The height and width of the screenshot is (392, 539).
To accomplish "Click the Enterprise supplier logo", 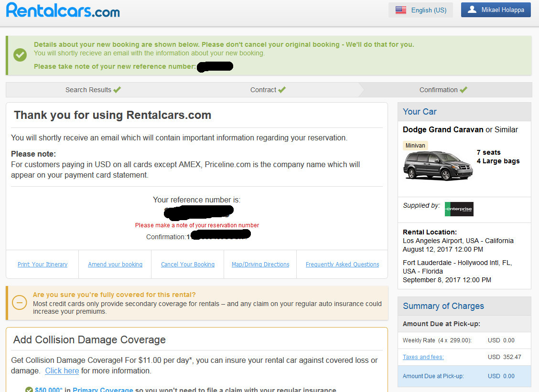I will [x=459, y=209].
